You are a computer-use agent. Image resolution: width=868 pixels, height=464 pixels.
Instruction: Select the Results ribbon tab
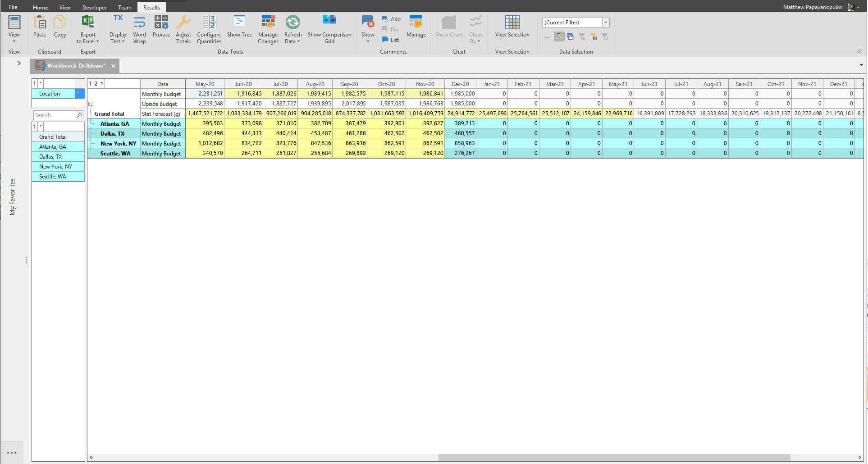pos(151,7)
